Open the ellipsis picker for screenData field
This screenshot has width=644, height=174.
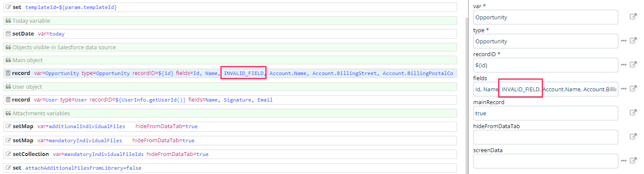pyautogui.click(x=623, y=161)
